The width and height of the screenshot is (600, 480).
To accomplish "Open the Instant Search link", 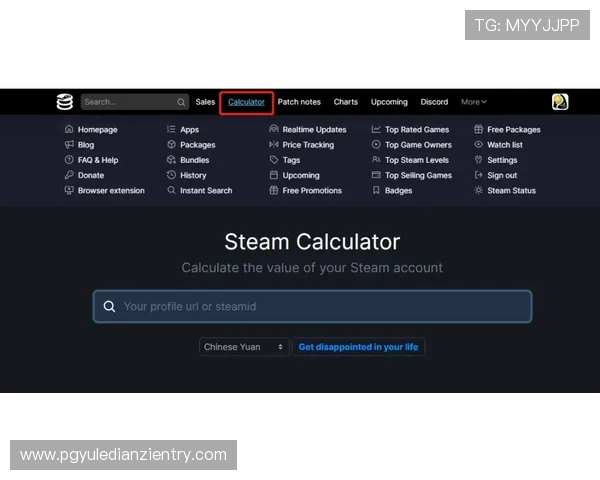I will tap(206, 191).
